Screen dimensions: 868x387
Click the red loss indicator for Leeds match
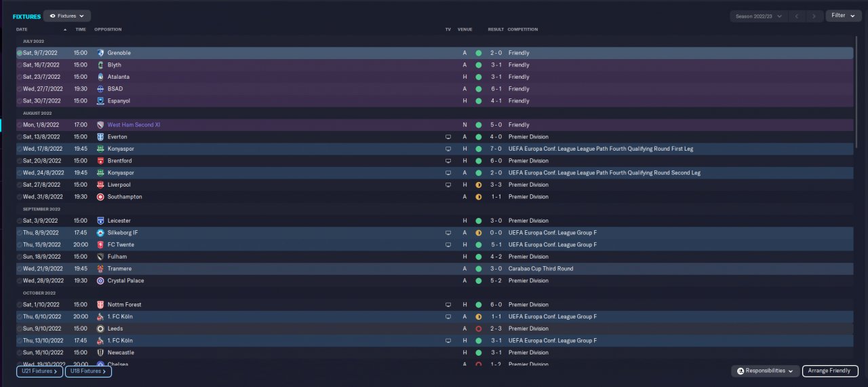tap(478, 329)
